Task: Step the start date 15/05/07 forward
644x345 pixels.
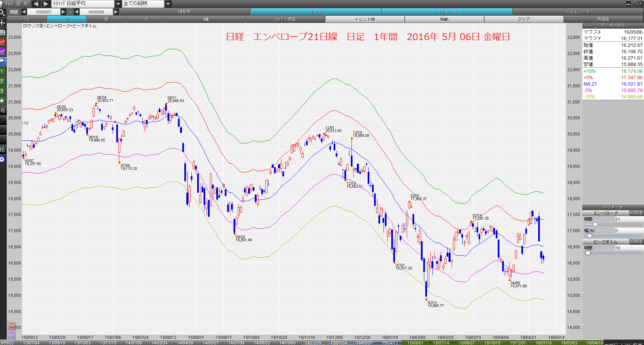Action: click(63, 12)
